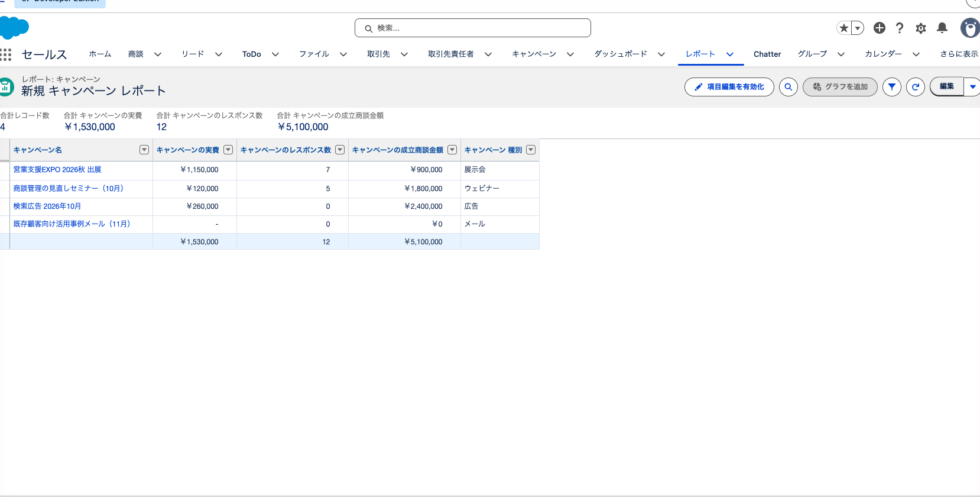Open the App Launcher grid icon
Image resolution: width=980 pixels, height=497 pixels.
pos(6,54)
